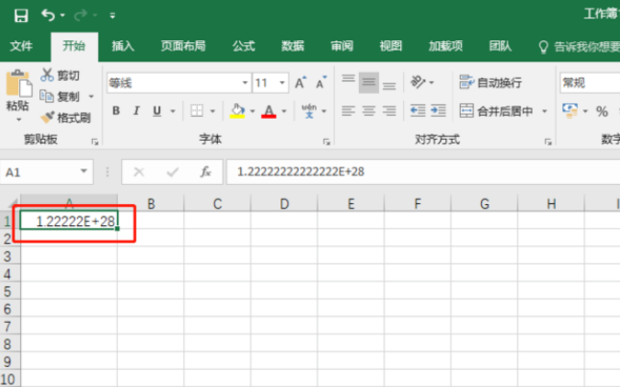Click the cell borders icon
This screenshot has width=620, height=387.
pyautogui.click(x=197, y=111)
